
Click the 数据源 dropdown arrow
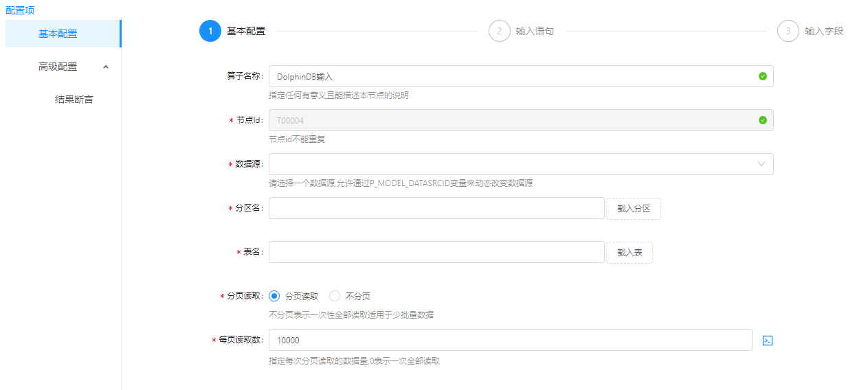coord(761,164)
